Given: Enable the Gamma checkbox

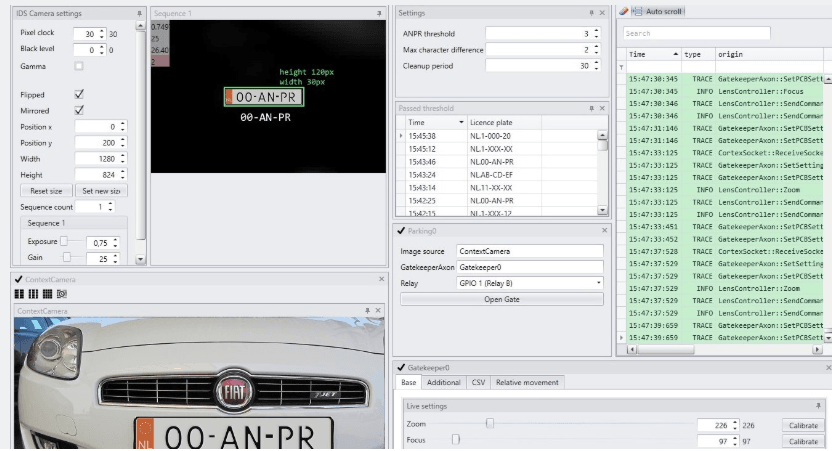Looking at the screenshot, I should pyautogui.click(x=79, y=66).
